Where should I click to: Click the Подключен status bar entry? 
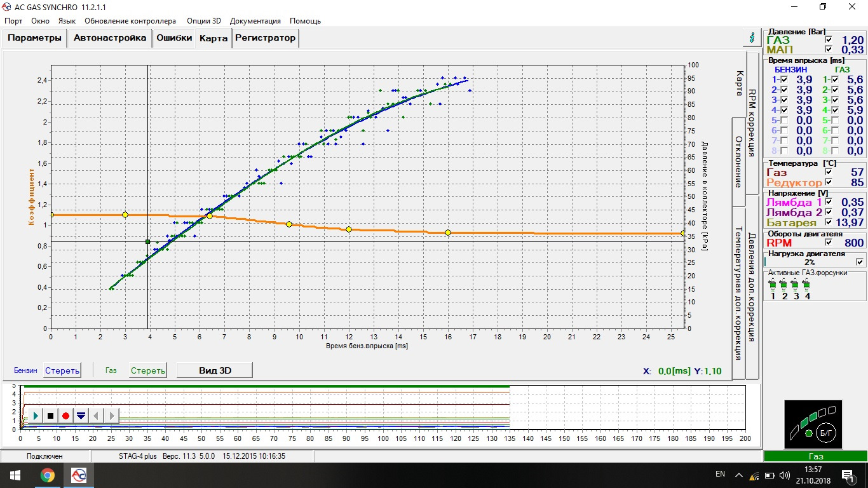point(44,456)
